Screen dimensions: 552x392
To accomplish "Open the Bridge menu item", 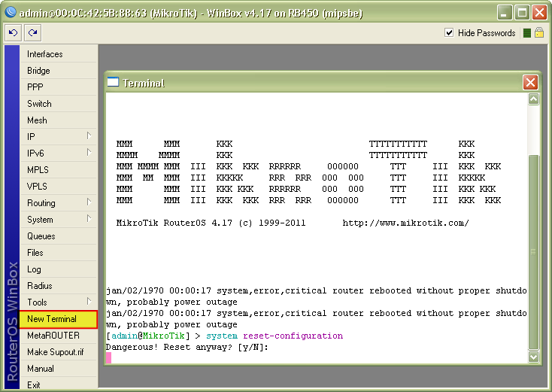I will click(x=59, y=71).
